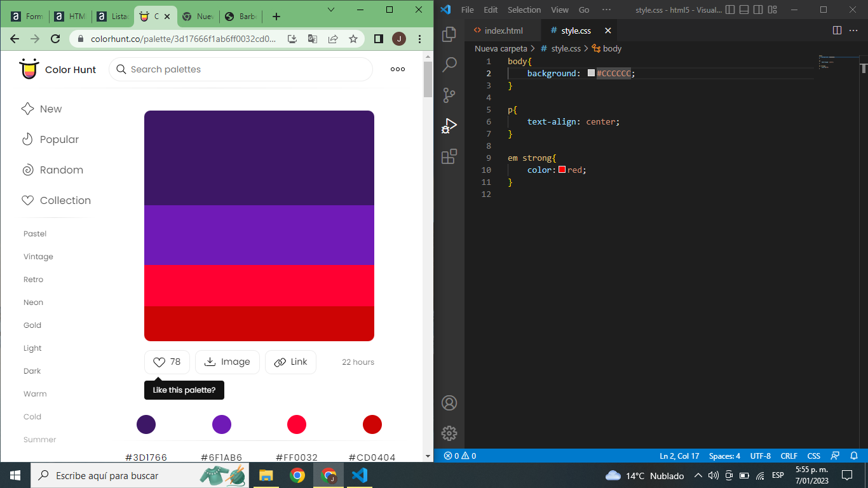Go to Popular palettes
The image size is (868, 488).
coord(50,139)
